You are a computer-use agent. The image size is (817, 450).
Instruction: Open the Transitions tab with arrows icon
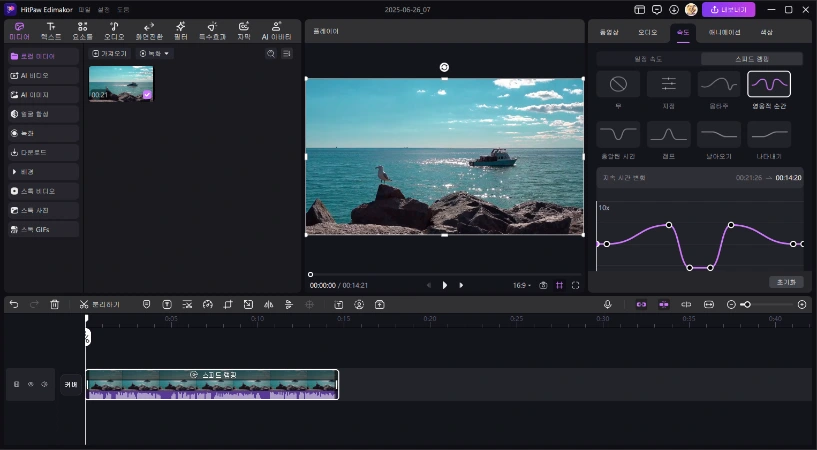[x=149, y=31]
